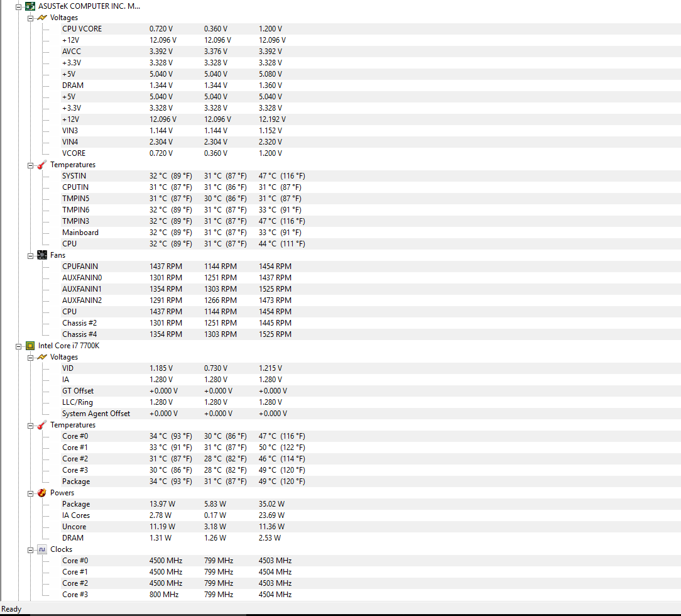
Task: Select the TMPIN3 row label
Action: tap(75, 221)
